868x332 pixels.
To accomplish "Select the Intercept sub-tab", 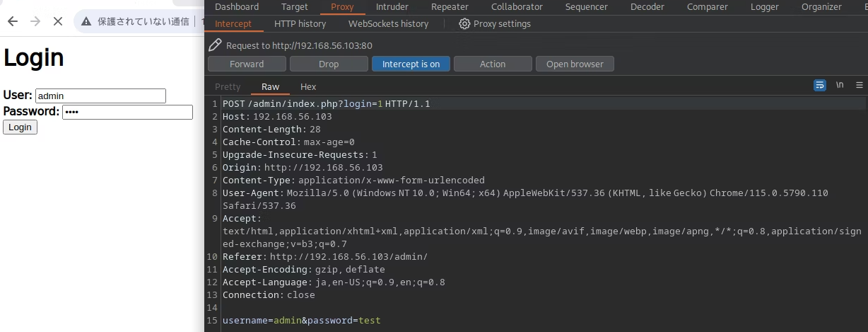I will tap(233, 24).
